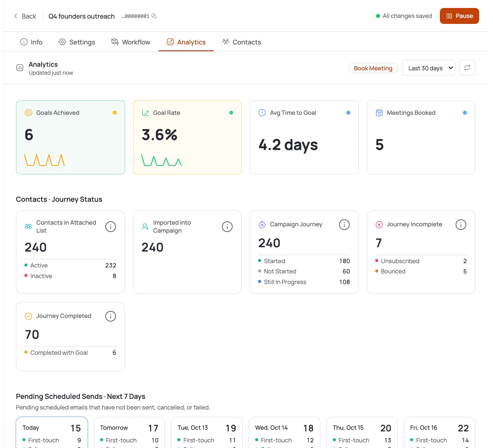Select the Goals Achieved card
493x448 pixels.
(70, 137)
